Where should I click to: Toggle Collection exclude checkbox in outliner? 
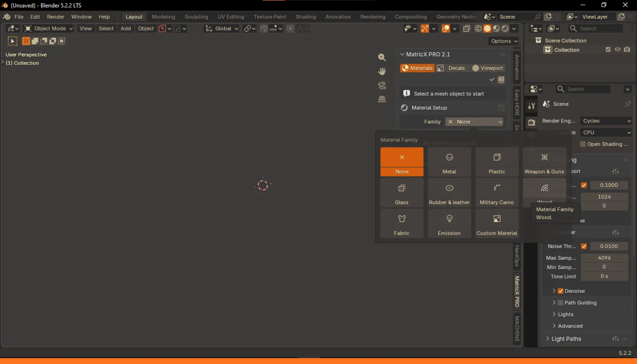point(608,50)
